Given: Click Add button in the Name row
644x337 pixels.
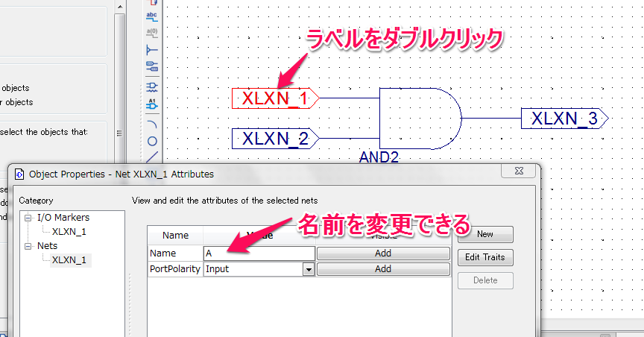Looking at the screenshot, I should [383, 253].
